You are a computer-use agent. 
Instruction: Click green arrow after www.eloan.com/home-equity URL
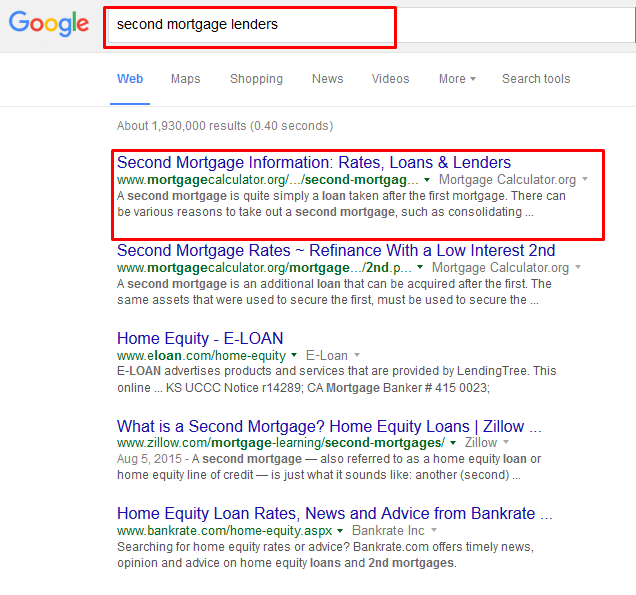coord(294,355)
